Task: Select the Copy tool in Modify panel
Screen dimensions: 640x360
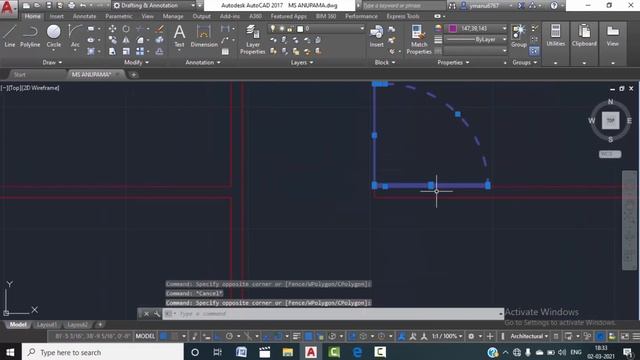Action: [x=112, y=40]
